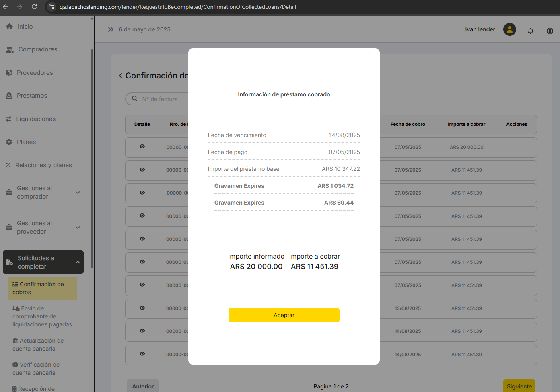560x392 pixels.
Task: Click the sidebar vertical scrollbar
Action: pyautogui.click(x=92, y=161)
